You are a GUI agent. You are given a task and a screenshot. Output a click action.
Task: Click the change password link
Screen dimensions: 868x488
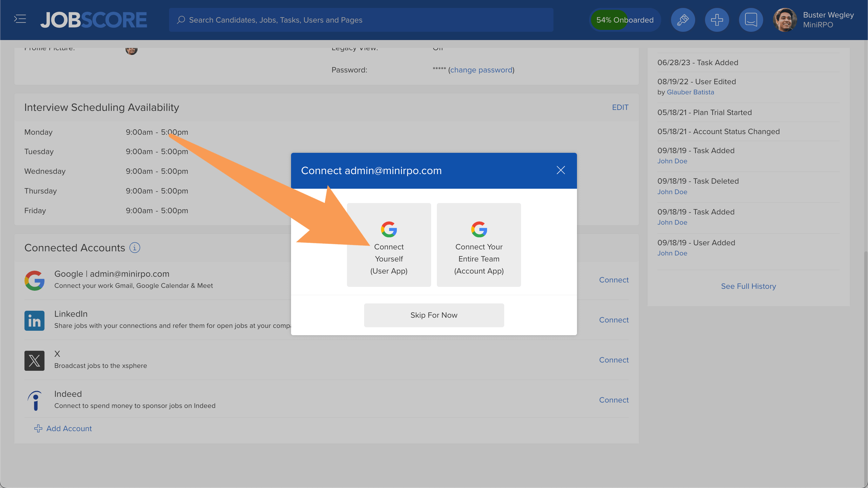pyautogui.click(x=481, y=70)
